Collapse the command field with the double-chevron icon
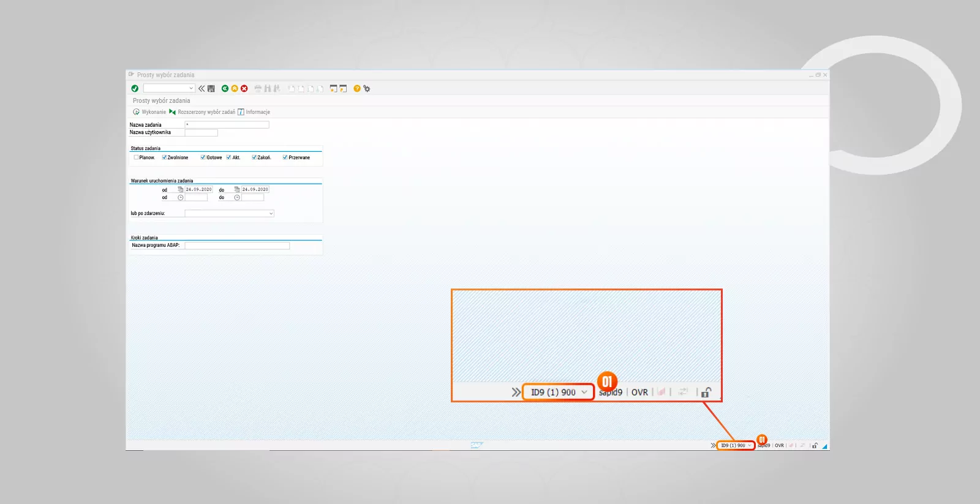This screenshot has width=980, height=504. tap(202, 89)
